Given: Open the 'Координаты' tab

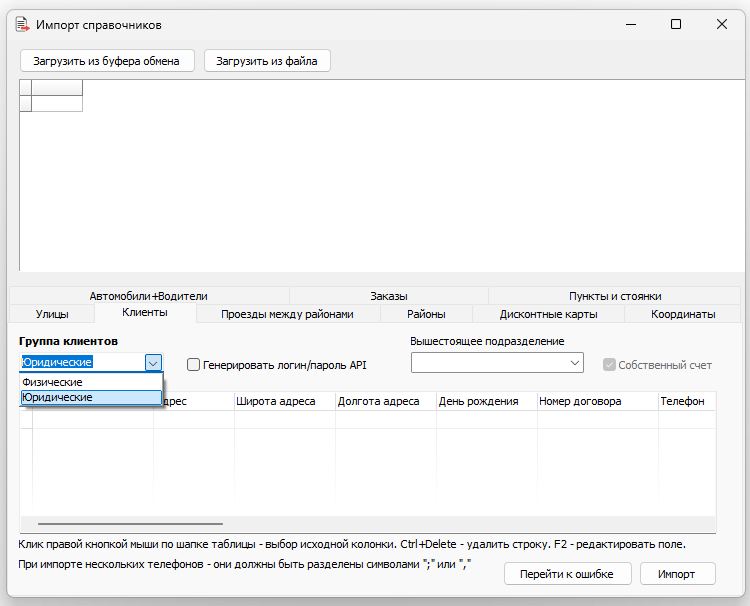Looking at the screenshot, I should click(x=683, y=314).
